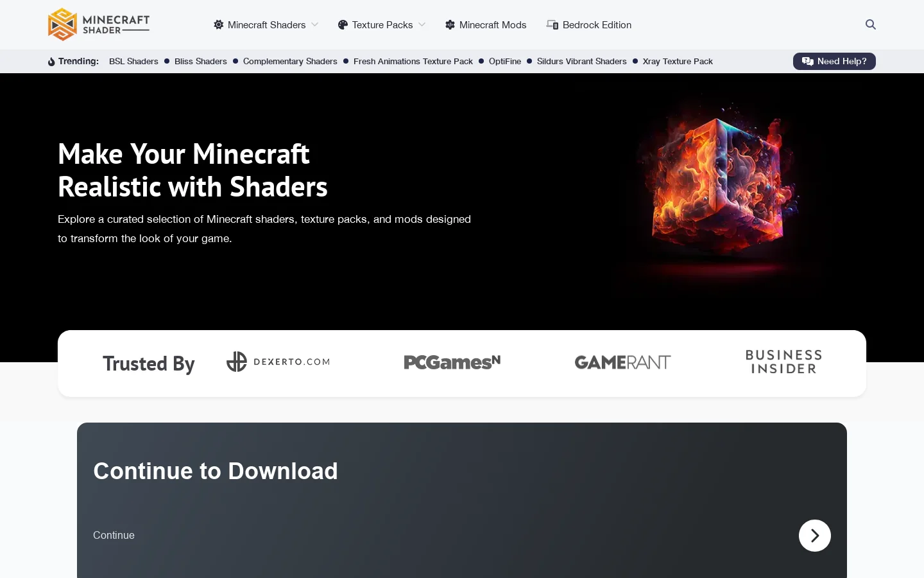Click the Dexerto.com logo
924x578 pixels.
[278, 362]
